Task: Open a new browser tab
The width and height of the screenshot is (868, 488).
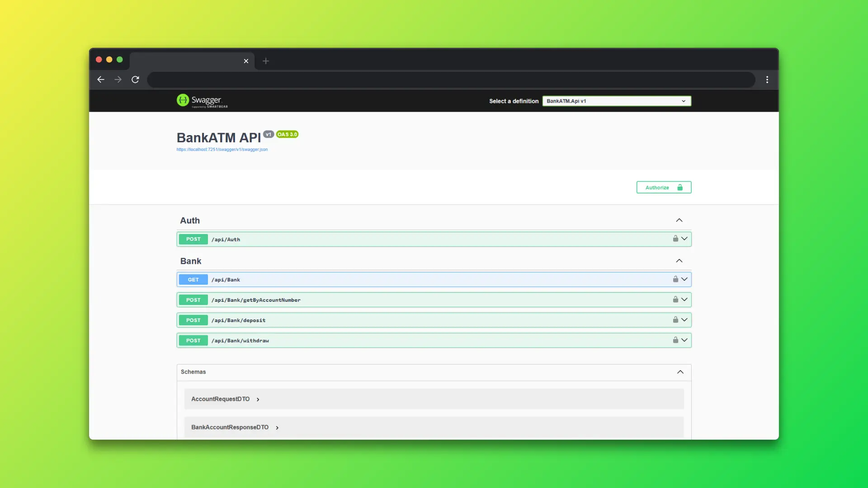Action: click(266, 61)
